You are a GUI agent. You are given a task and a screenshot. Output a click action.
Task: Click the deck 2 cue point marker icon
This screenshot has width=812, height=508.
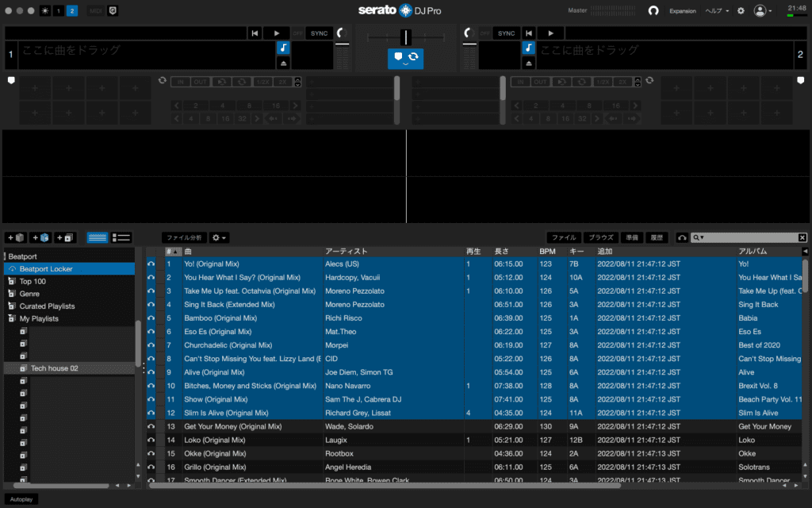point(800,80)
